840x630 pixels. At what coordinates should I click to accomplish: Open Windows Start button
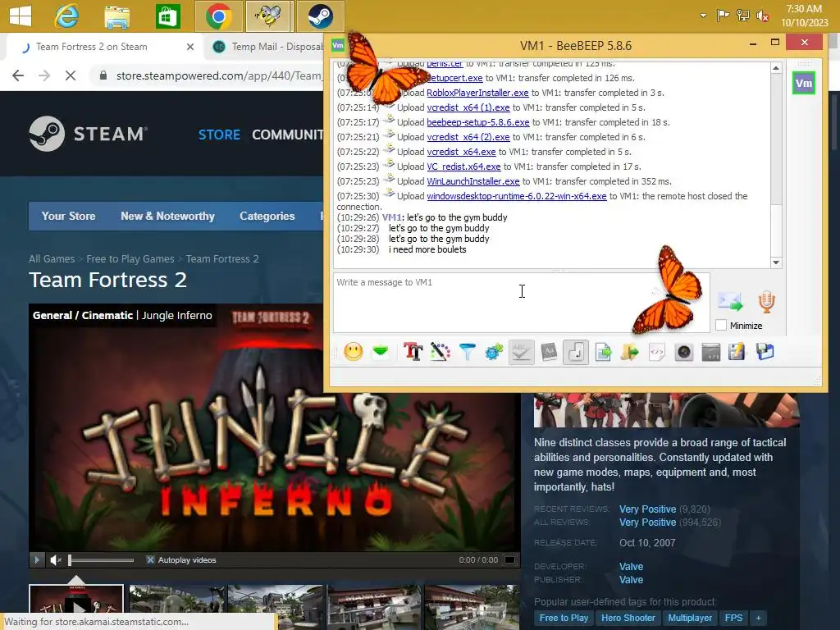coord(21,16)
